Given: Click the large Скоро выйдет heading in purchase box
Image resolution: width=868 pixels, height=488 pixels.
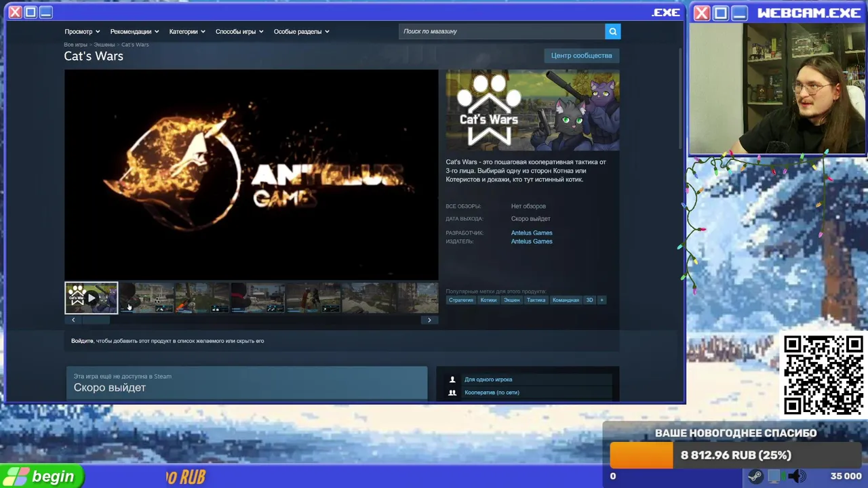Looking at the screenshot, I should point(110,388).
